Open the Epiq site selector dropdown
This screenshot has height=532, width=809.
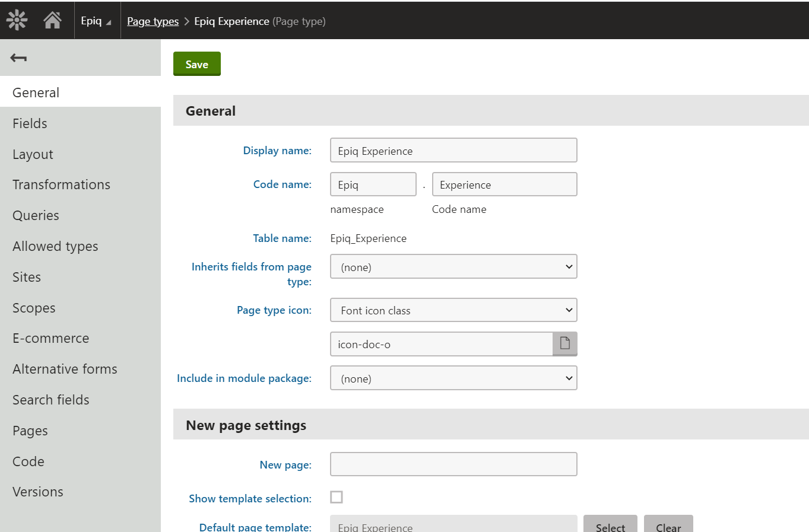[97, 20]
